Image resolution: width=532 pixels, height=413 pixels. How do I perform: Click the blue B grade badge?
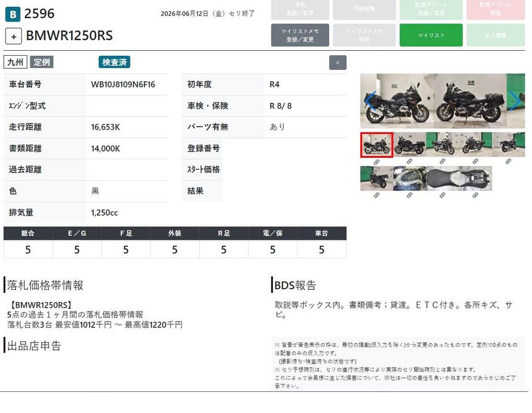click(12, 14)
